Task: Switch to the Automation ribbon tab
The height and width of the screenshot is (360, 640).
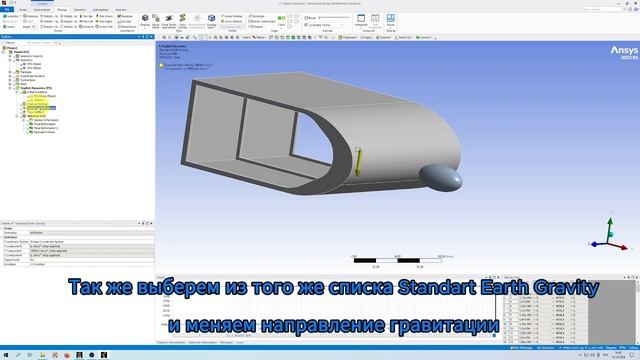Action: coord(100,9)
